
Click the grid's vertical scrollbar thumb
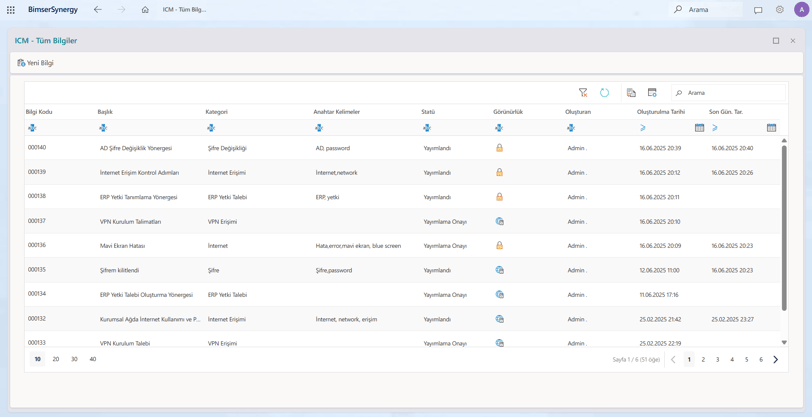(784, 228)
